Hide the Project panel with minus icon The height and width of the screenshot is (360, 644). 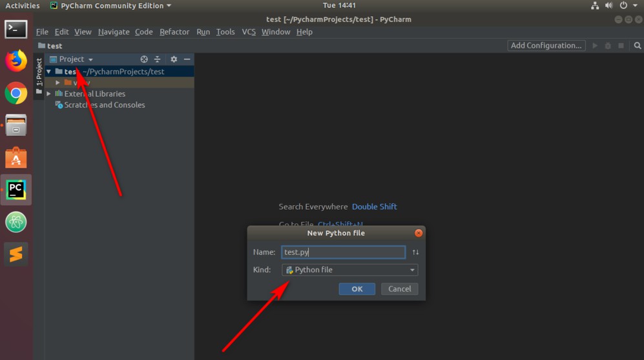[x=187, y=59]
